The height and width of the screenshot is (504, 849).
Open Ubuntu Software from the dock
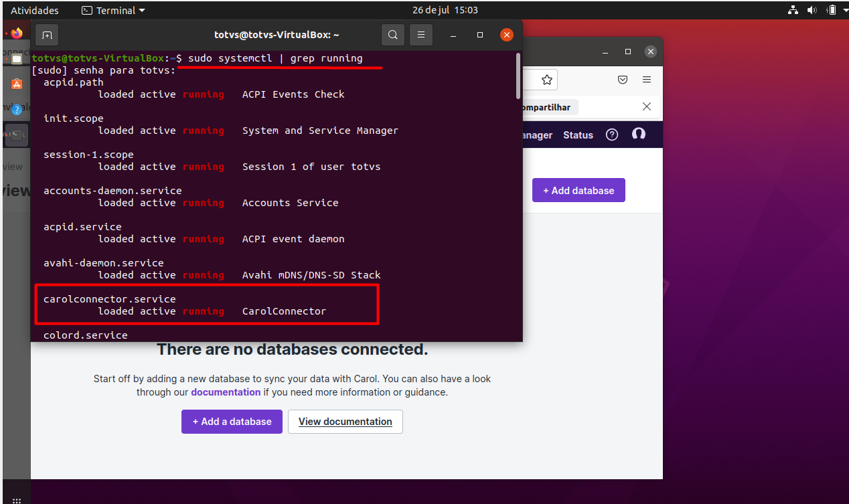(x=16, y=84)
